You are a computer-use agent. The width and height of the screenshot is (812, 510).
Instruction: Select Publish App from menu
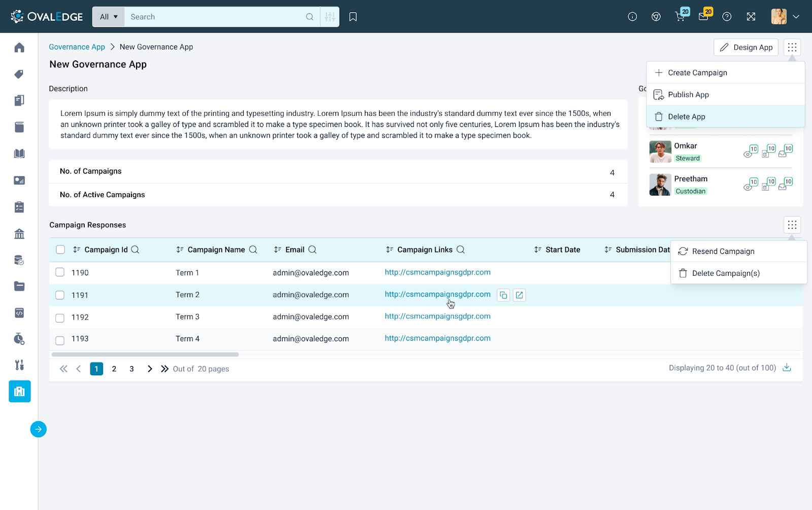coord(726,94)
